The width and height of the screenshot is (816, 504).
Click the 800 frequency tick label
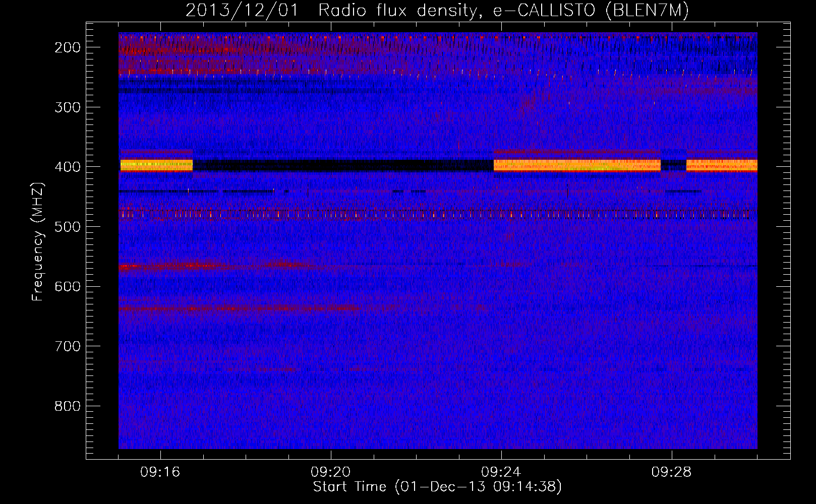67,406
